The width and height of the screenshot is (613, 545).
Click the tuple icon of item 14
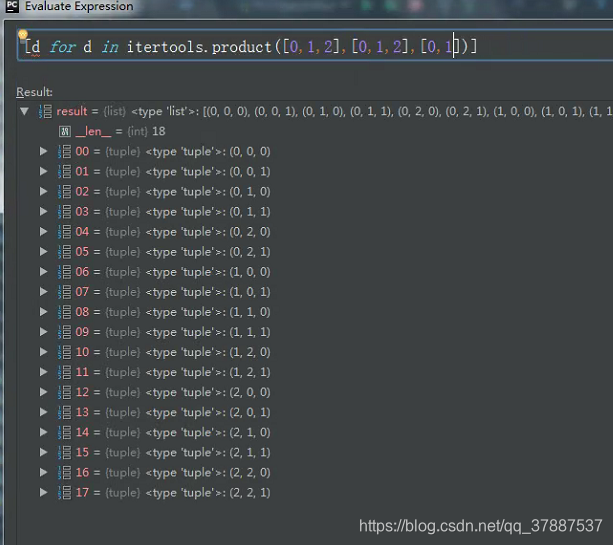pyautogui.click(x=65, y=432)
